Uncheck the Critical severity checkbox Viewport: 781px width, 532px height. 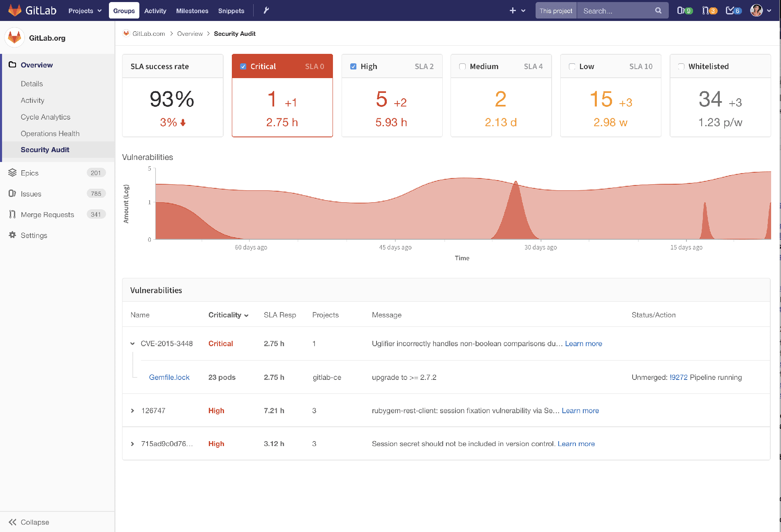[243, 67]
